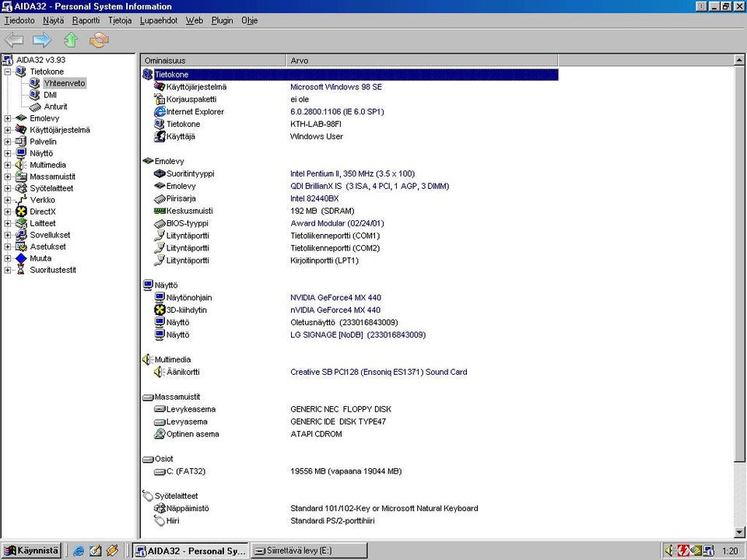Image resolution: width=747 pixels, height=560 pixels.
Task: Click the Näppäimistö keyboard icon
Action: pos(160,508)
